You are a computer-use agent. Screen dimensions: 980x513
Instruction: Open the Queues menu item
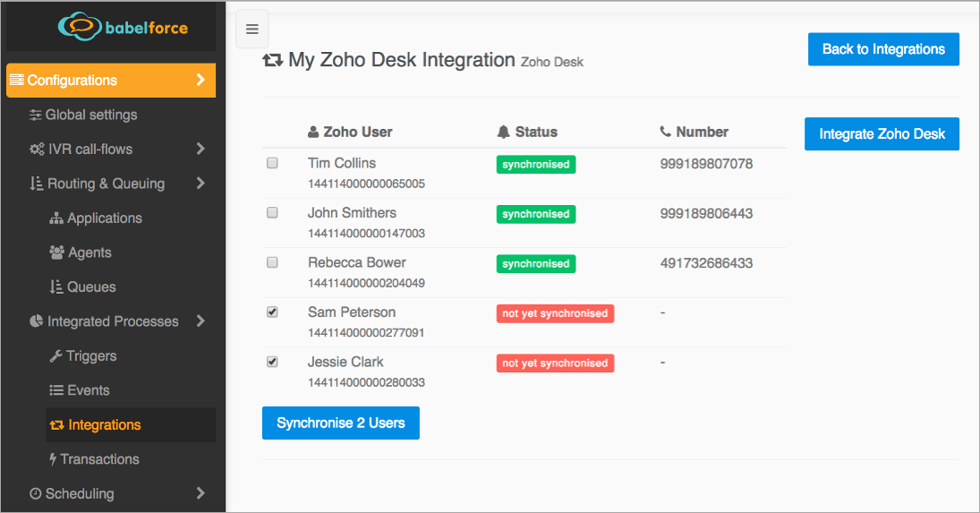point(91,287)
